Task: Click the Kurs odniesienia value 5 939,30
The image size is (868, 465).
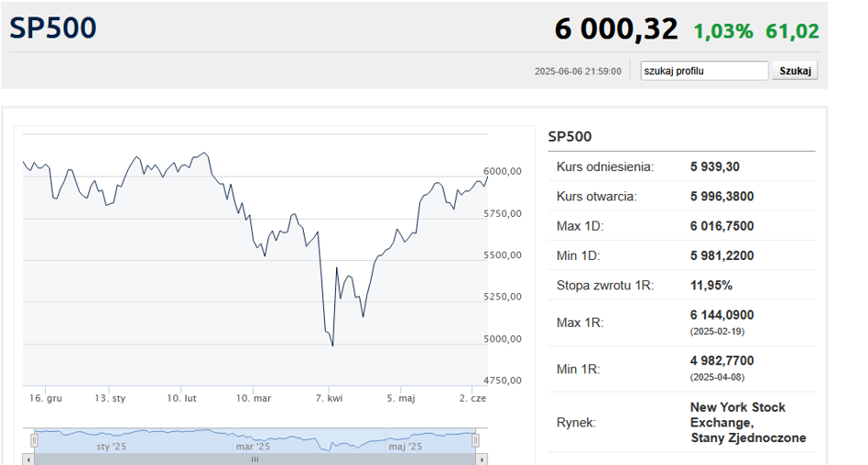Action: point(715,167)
